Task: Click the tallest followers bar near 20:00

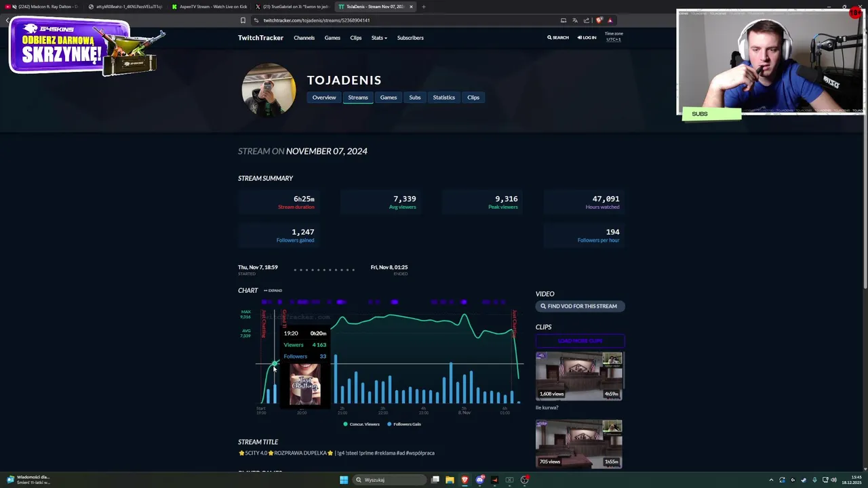Action: click(x=335, y=379)
